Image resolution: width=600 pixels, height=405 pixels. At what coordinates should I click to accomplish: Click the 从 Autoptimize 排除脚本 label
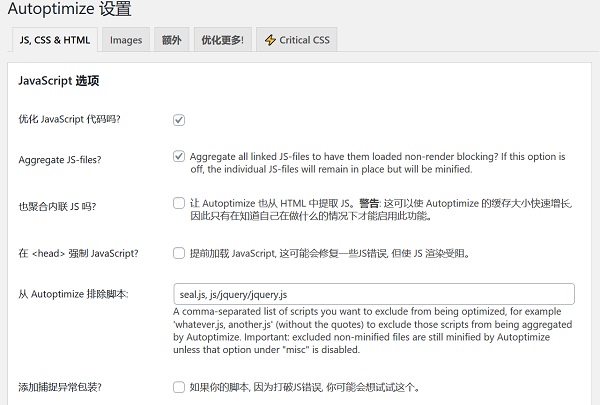pyautogui.click(x=73, y=294)
